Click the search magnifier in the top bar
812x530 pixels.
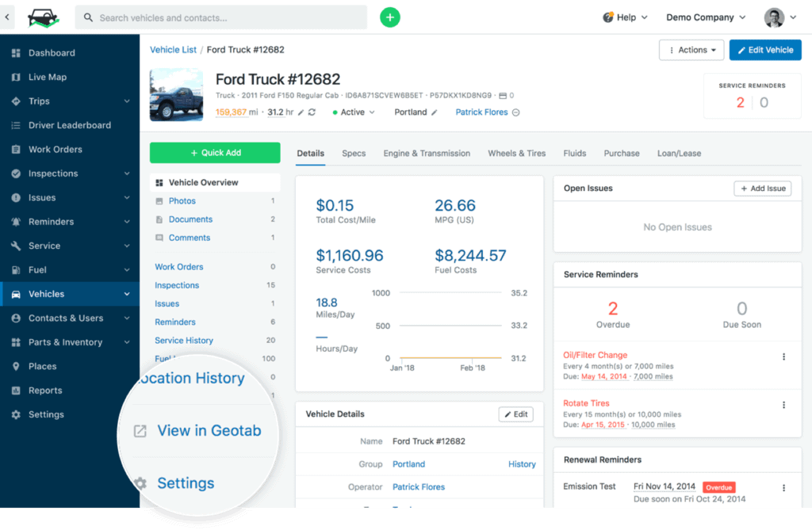(x=86, y=17)
